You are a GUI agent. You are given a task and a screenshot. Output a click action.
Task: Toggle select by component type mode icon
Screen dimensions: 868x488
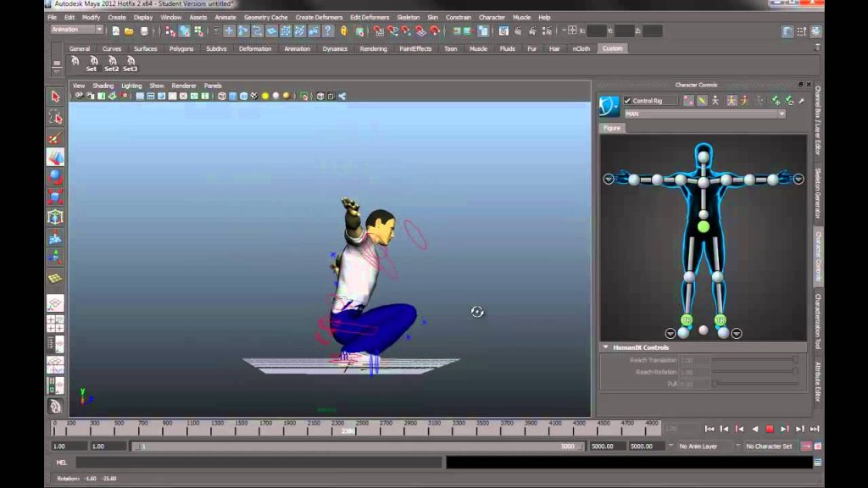point(198,31)
